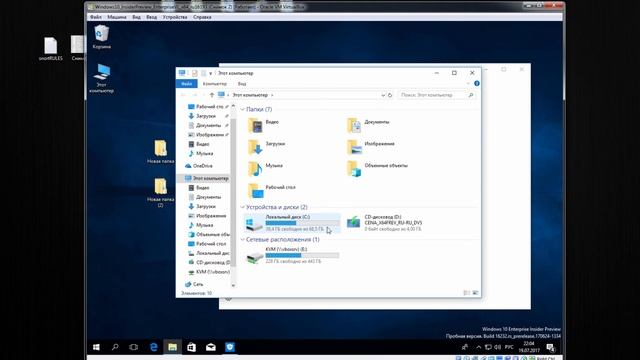Open the Изображения folder in Папки group
The height and width of the screenshot is (360, 640).
(371, 147)
